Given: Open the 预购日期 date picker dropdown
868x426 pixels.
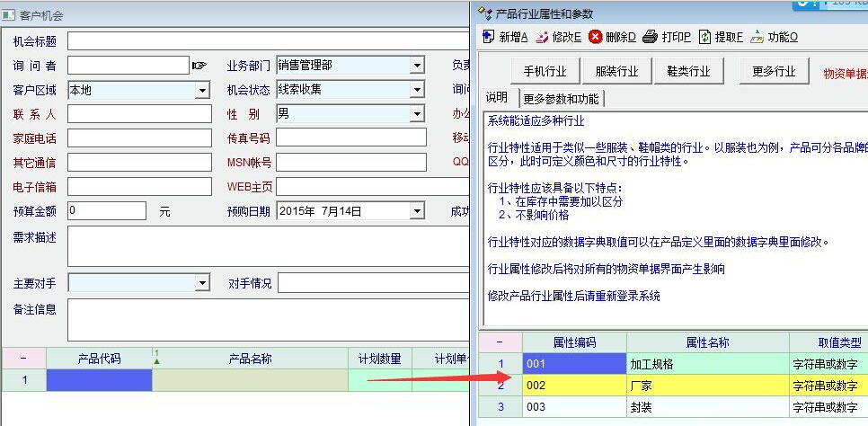Looking at the screenshot, I should 417,211.
